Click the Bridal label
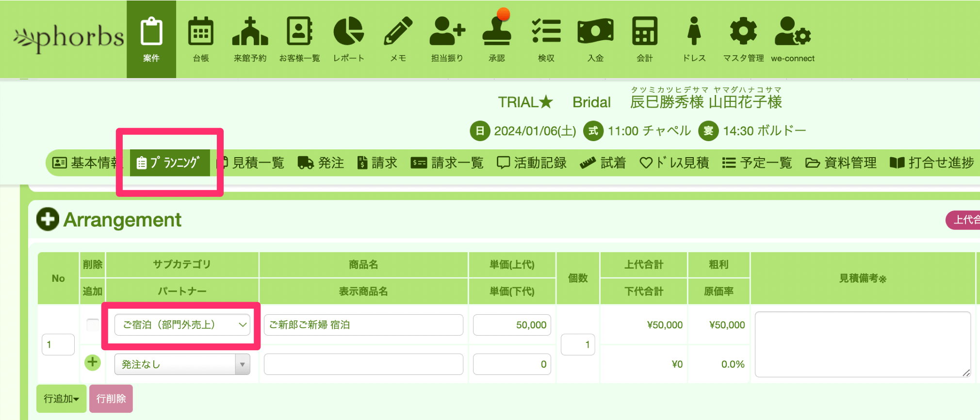Viewport: 980px width, 420px height. (x=591, y=102)
